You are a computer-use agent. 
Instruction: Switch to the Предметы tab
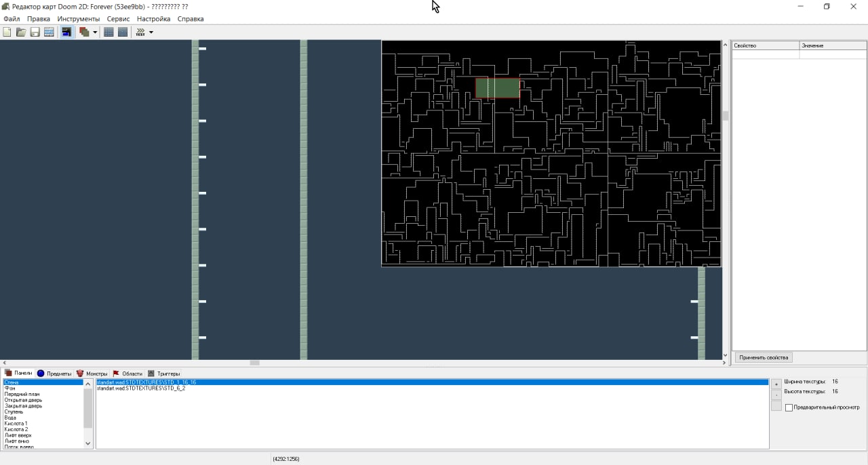coord(54,373)
